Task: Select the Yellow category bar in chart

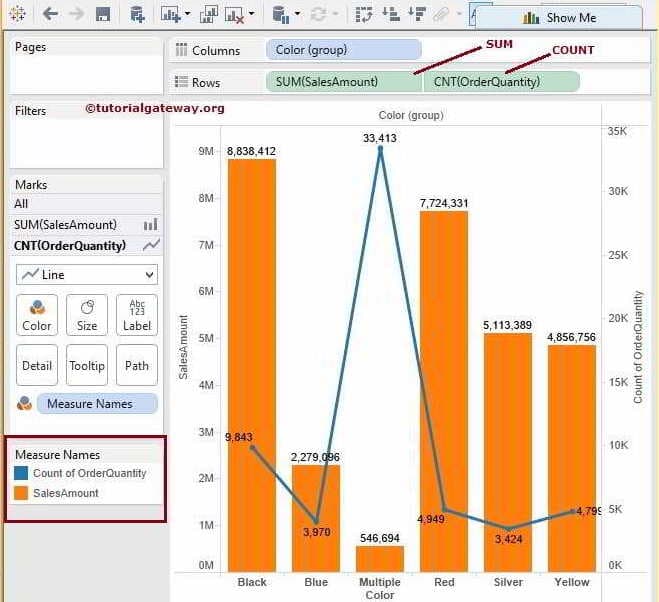Action: (x=572, y=458)
